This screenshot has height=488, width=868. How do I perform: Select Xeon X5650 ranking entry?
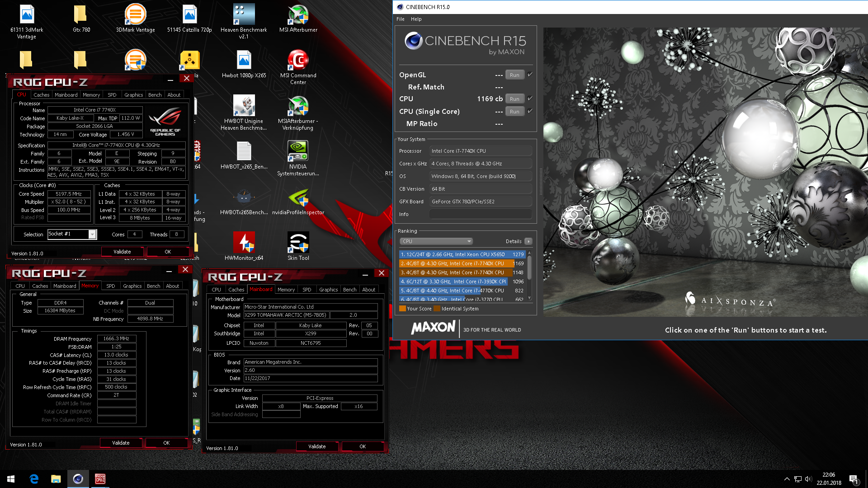click(462, 254)
